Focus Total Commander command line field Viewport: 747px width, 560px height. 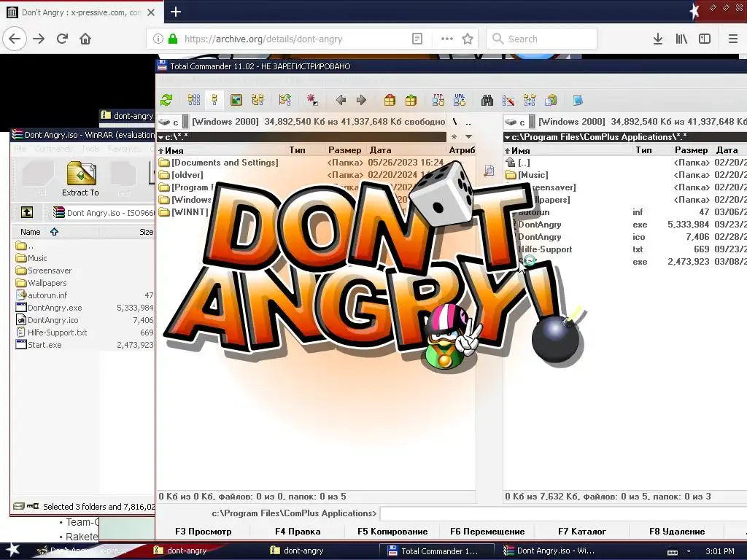coord(563,513)
